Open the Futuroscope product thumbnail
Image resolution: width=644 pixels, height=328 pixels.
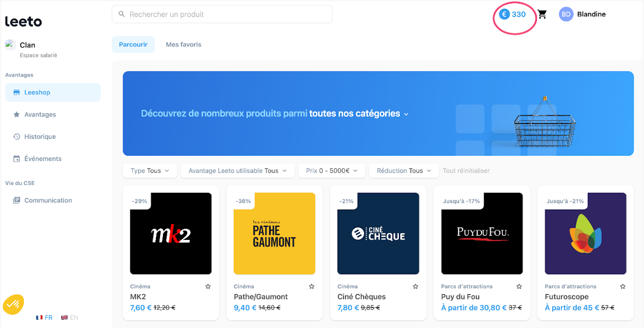click(586, 233)
